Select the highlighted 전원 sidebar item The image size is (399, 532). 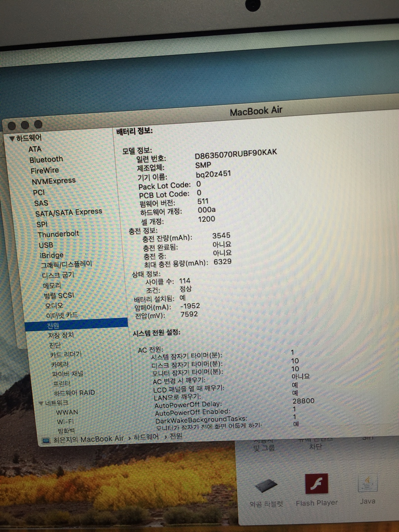point(53,325)
